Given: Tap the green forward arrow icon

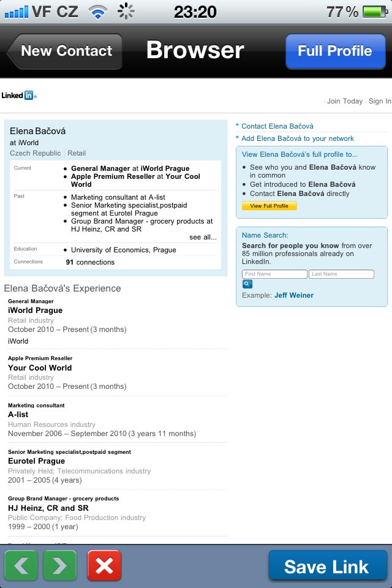Looking at the screenshot, I should 59,565.
